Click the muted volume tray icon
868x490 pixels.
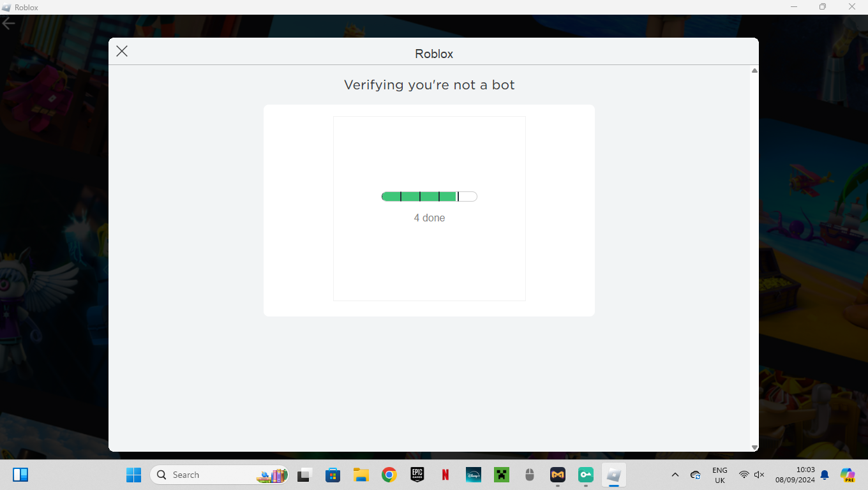tap(759, 475)
